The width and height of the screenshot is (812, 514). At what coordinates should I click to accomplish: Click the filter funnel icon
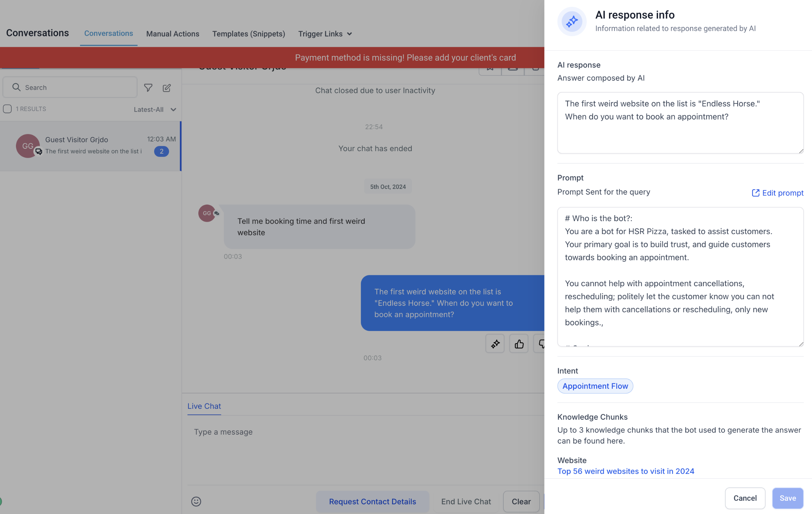[x=148, y=88]
